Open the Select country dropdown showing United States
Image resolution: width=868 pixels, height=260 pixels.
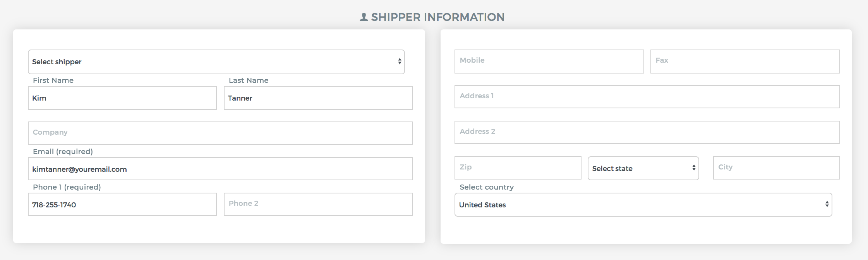coord(643,205)
